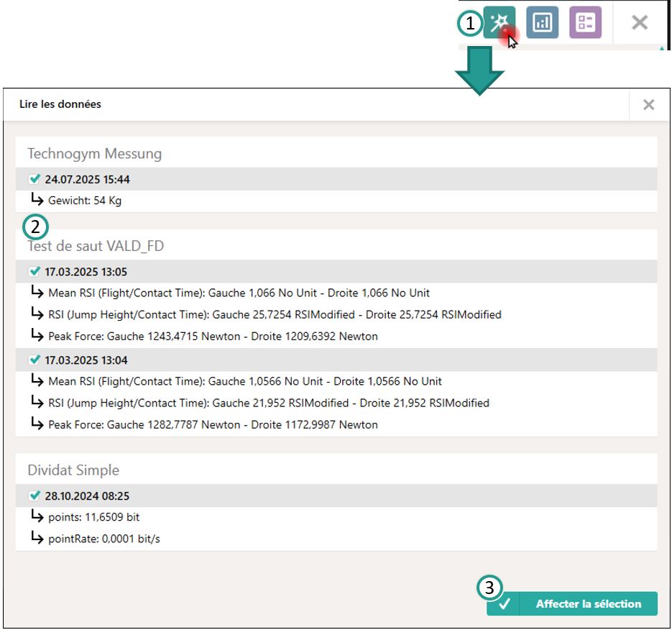Close the Lire les données dialog

(648, 105)
